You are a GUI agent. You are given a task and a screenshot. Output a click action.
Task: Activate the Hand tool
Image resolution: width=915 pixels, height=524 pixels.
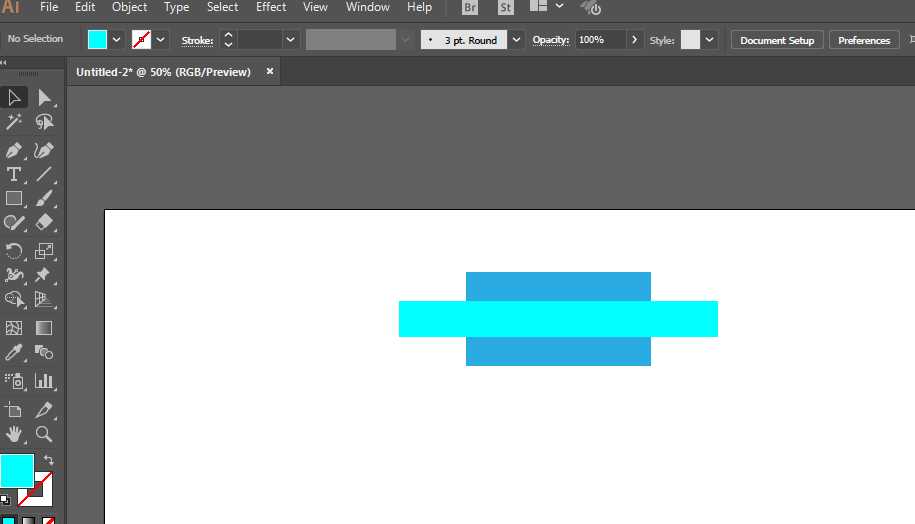[x=14, y=434]
